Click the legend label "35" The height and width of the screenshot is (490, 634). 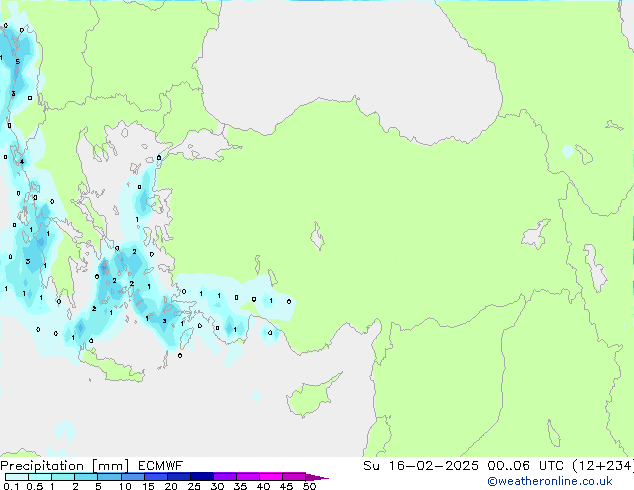click(240, 486)
